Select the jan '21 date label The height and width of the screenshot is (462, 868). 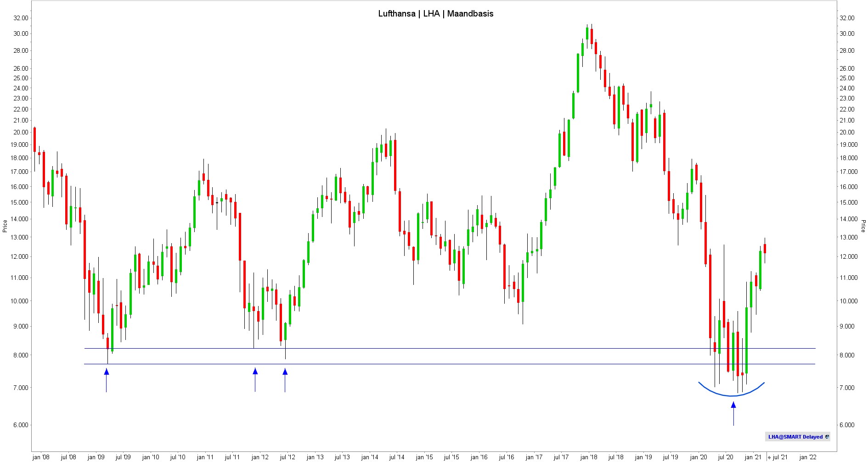point(753,457)
